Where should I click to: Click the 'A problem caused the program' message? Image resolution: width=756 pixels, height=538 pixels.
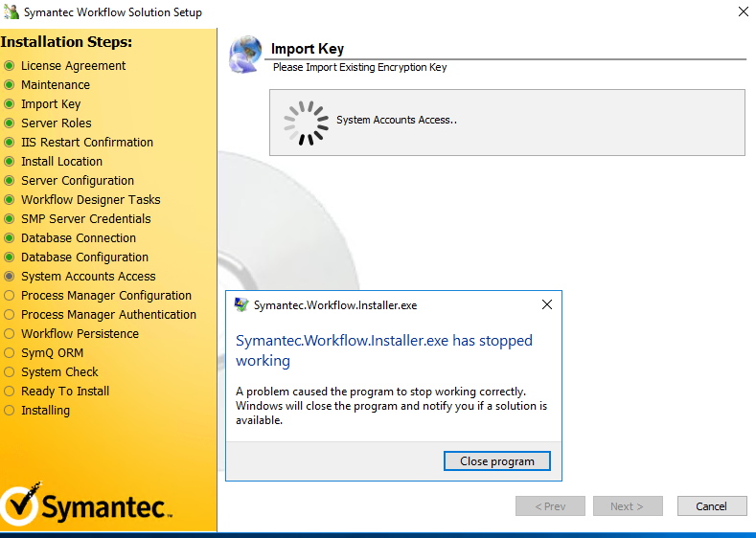[x=391, y=406]
